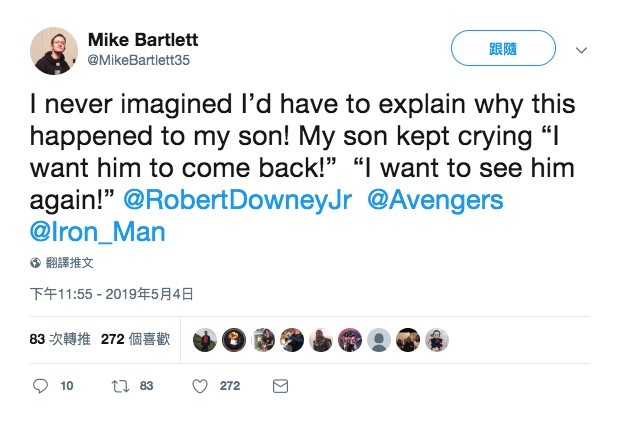This screenshot has height=423, width=627.
Task: Click the envelope direct message icon
Action: click(x=281, y=385)
